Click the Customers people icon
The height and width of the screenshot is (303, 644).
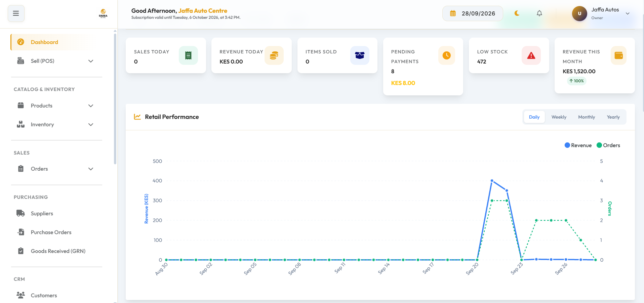point(21,295)
